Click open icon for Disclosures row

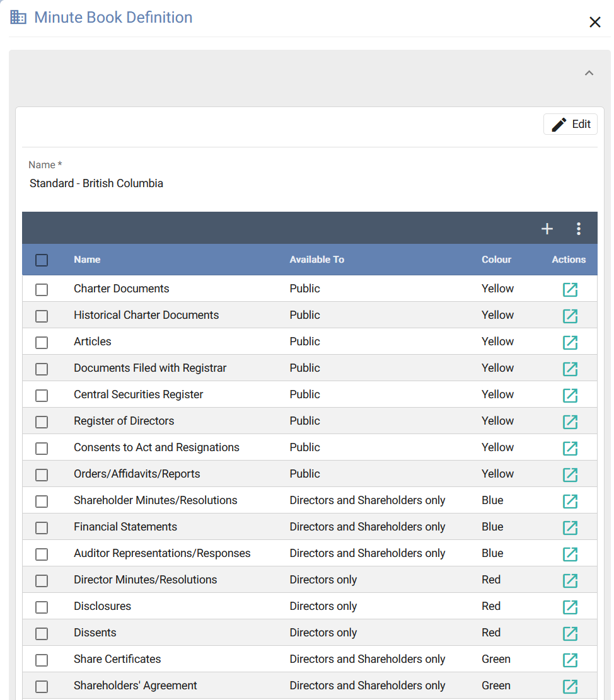click(570, 607)
